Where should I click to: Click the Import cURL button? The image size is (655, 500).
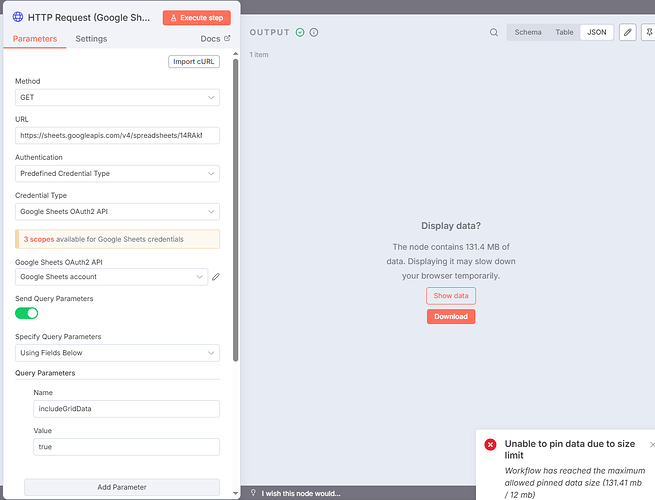[194, 61]
